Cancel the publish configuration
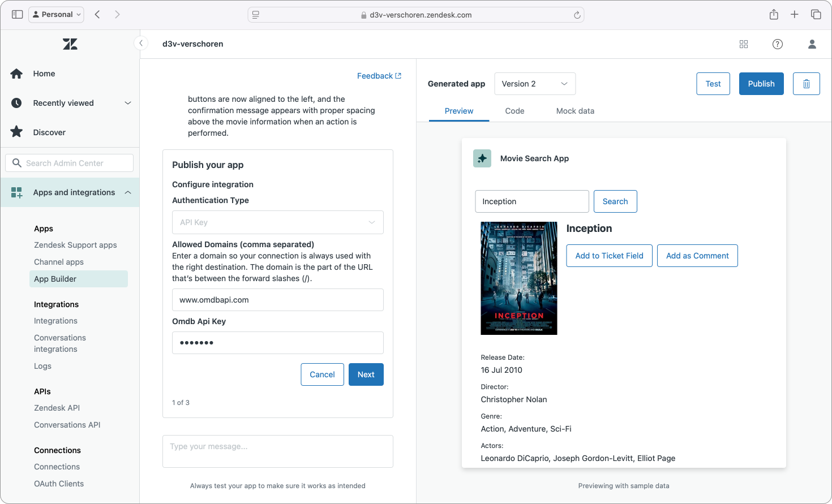The width and height of the screenshot is (832, 504). 322,374
